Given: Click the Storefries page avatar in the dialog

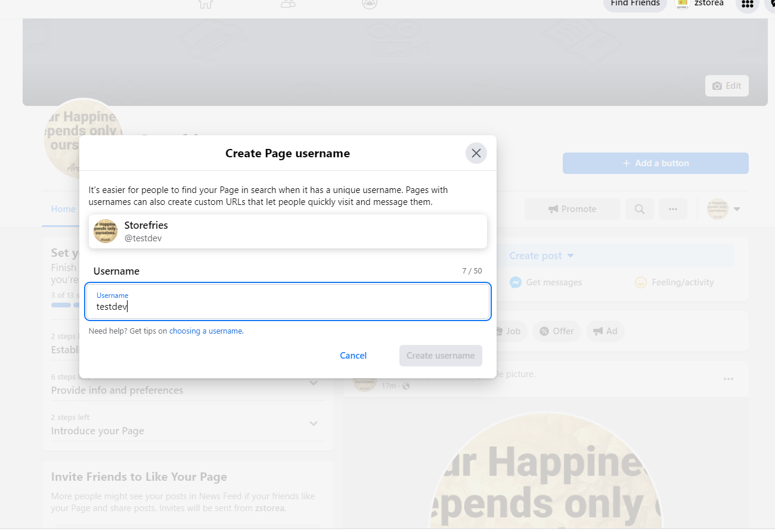Looking at the screenshot, I should point(106,231).
